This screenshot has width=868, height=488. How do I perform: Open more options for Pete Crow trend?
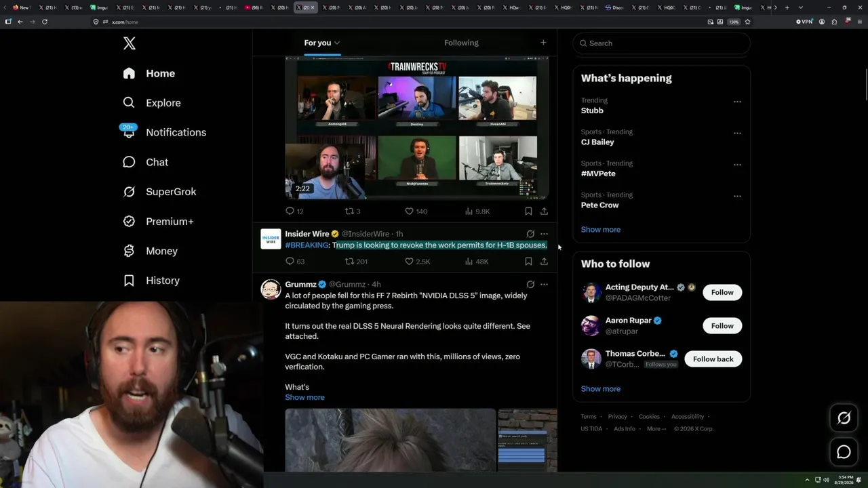pyautogui.click(x=737, y=196)
